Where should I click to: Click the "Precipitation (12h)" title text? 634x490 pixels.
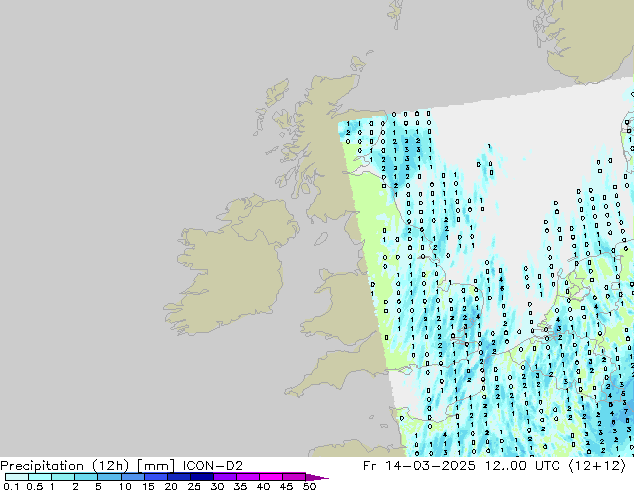tap(65, 466)
